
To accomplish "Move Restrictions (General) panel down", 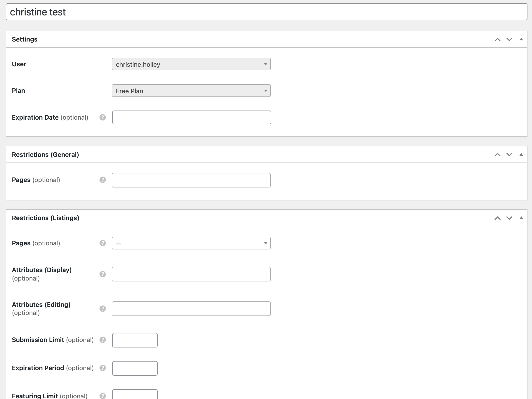I will [x=509, y=155].
